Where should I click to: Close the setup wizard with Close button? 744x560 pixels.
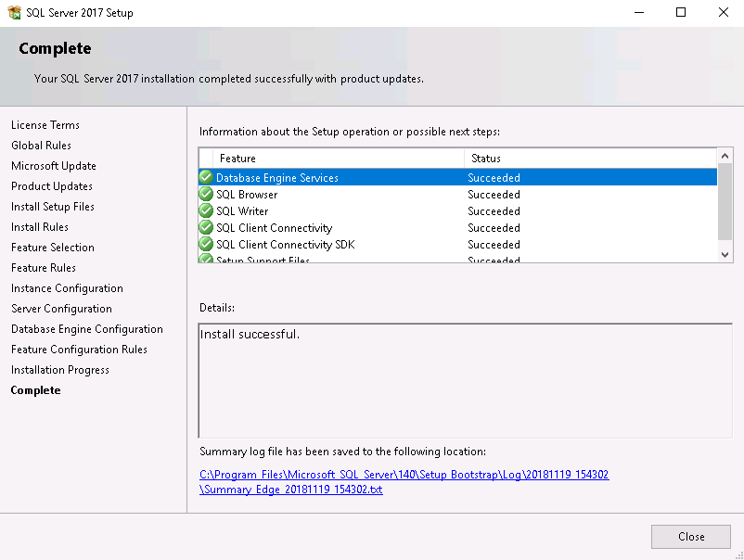690,536
